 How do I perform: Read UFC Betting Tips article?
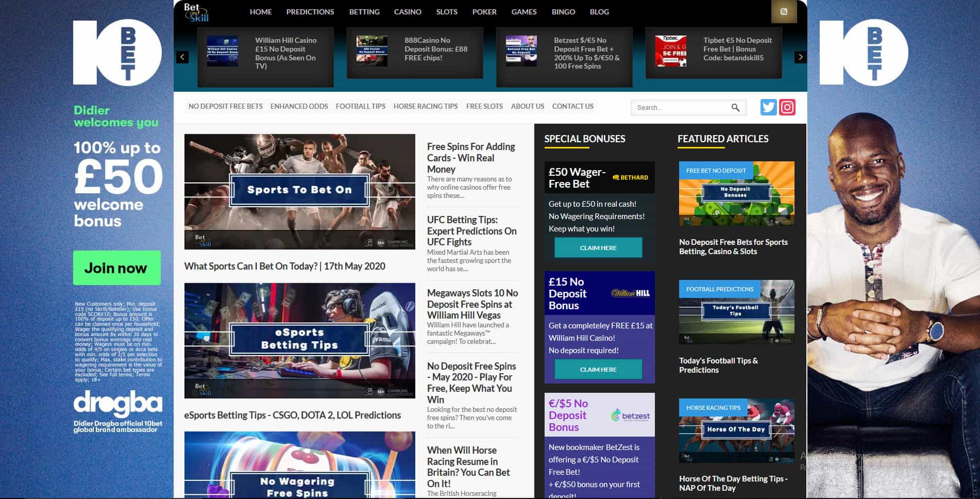tap(472, 231)
